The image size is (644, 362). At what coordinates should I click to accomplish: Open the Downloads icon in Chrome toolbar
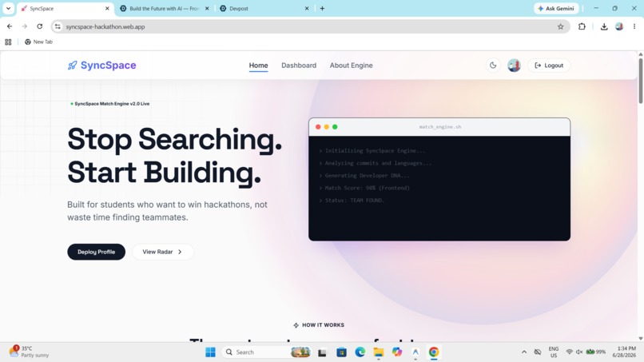(x=604, y=26)
